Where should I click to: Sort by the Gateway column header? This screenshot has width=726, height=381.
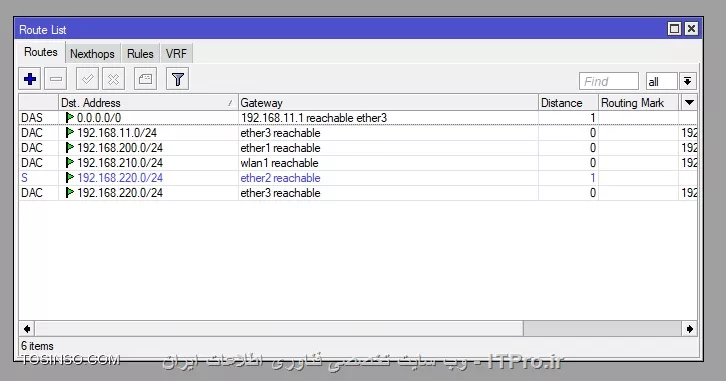point(388,102)
